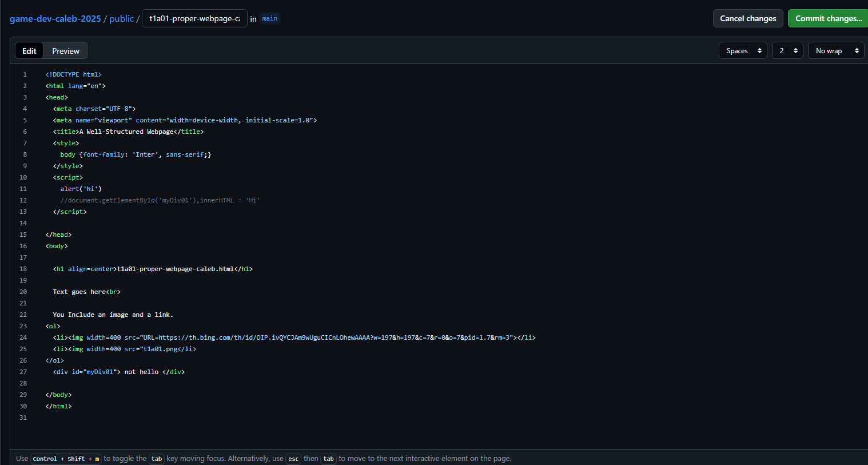Click the Commit changes button
Screen dimensions: 868x465
(828, 18)
